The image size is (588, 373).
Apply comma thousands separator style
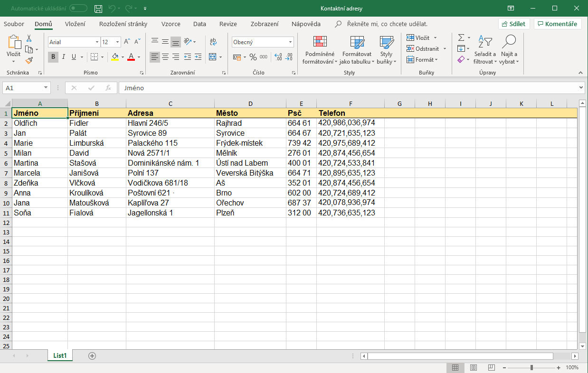pos(264,57)
